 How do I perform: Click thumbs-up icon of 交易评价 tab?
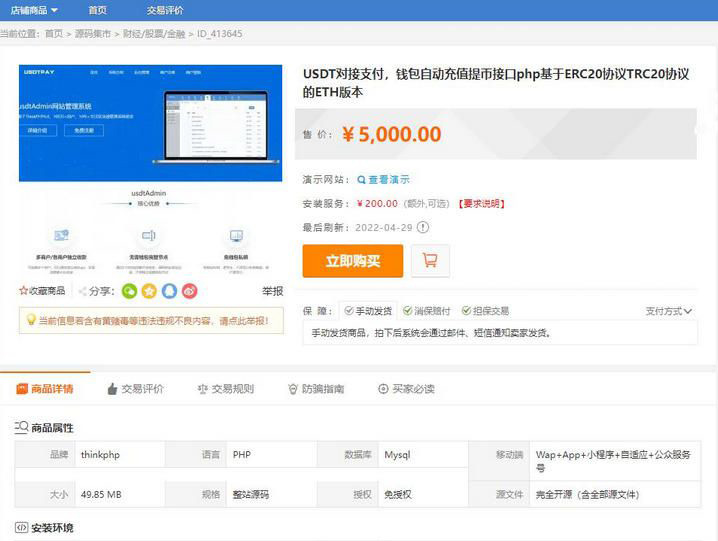(112, 389)
